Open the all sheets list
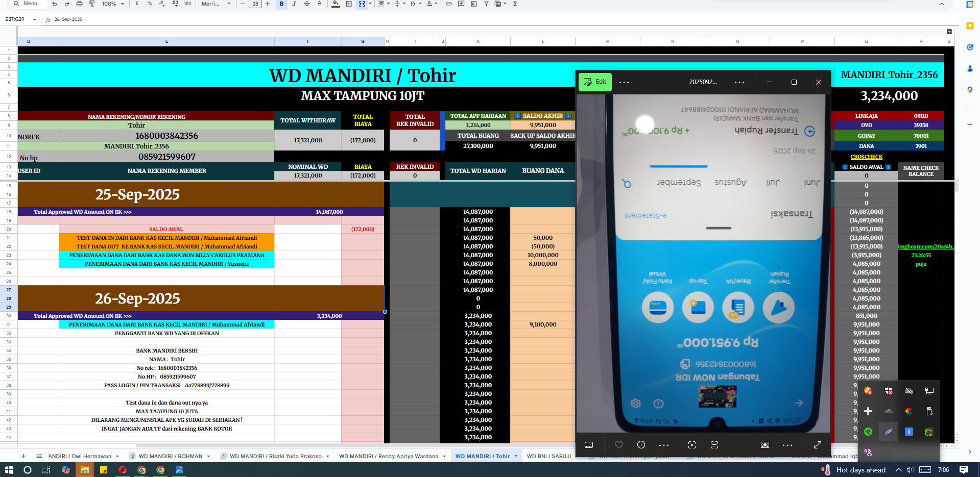 [39, 456]
